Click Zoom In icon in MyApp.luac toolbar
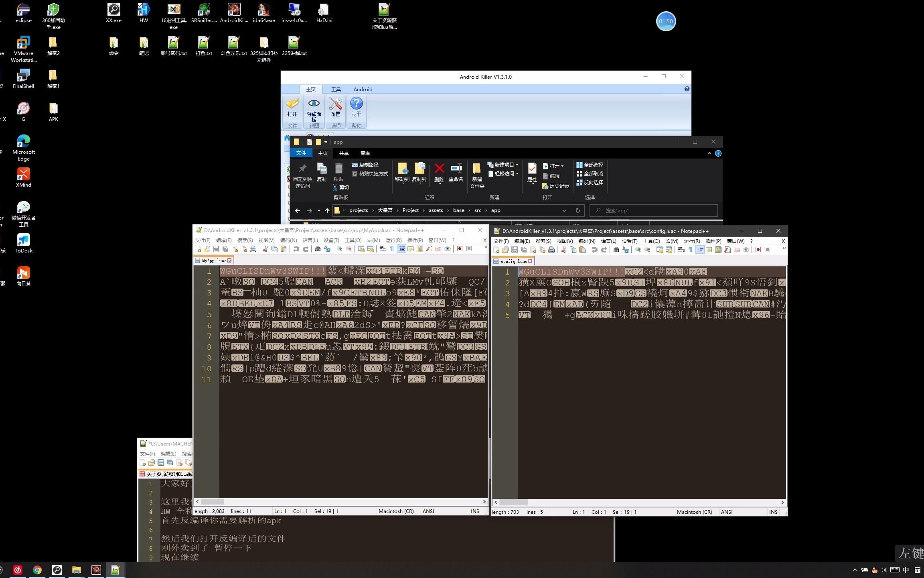This screenshot has width=924, height=578. coord(340,249)
